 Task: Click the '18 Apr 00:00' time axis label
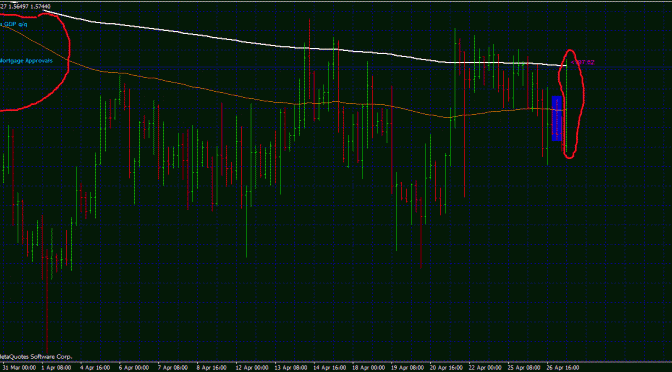coord(368,368)
